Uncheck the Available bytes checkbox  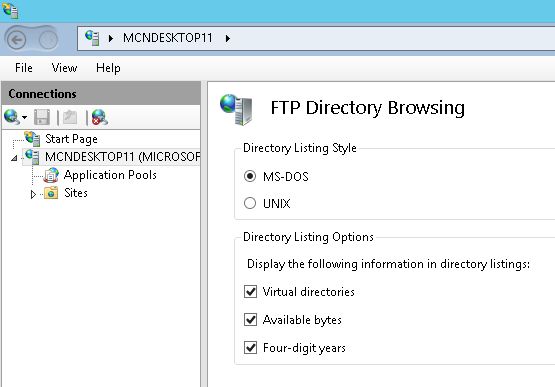(x=251, y=320)
